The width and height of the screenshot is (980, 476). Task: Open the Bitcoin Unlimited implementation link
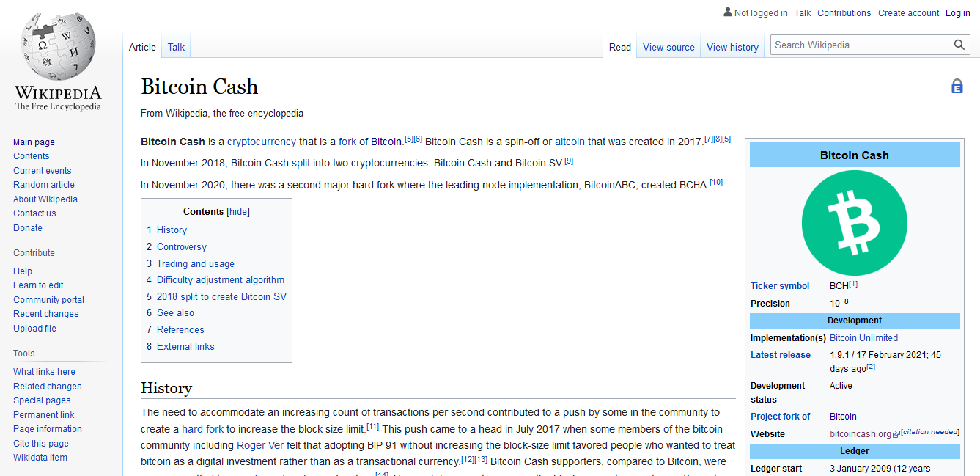[863, 338]
